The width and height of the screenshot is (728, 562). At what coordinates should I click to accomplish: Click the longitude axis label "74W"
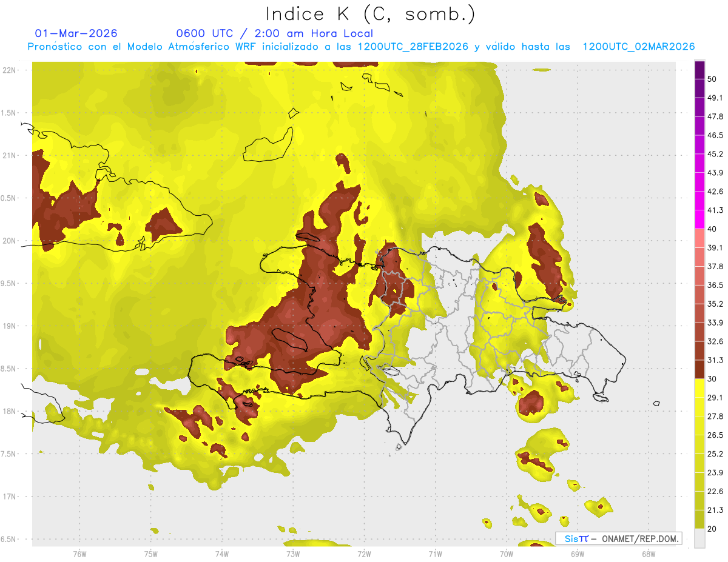(222, 554)
